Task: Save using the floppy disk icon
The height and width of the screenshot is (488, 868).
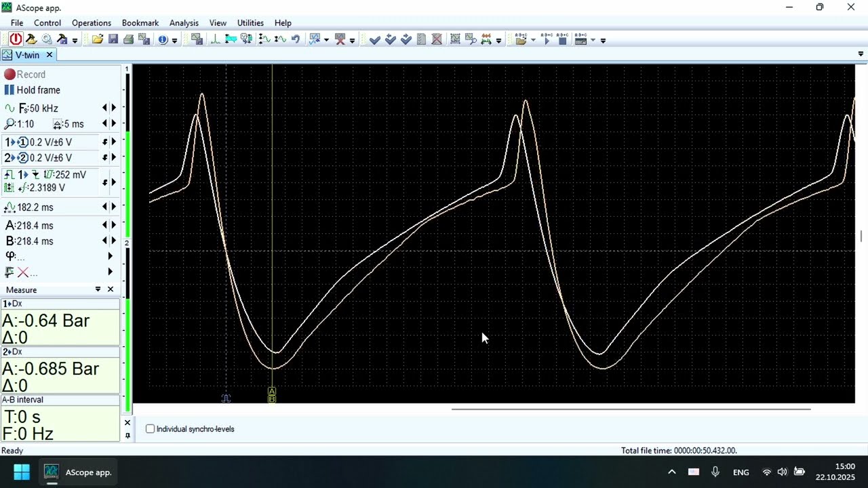Action: (x=113, y=39)
